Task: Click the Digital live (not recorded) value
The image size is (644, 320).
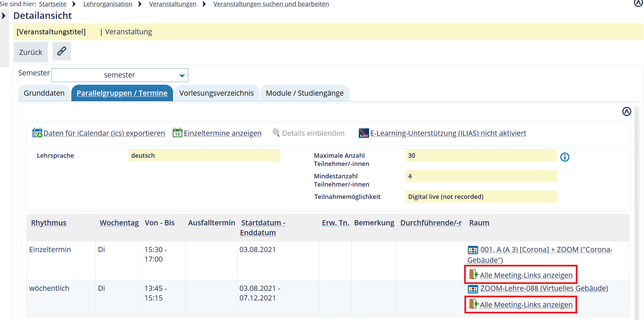Action: (481, 197)
